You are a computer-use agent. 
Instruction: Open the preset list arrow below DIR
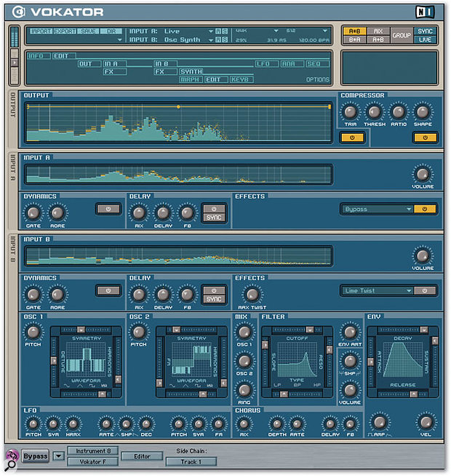pyautogui.click(x=119, y=40)
